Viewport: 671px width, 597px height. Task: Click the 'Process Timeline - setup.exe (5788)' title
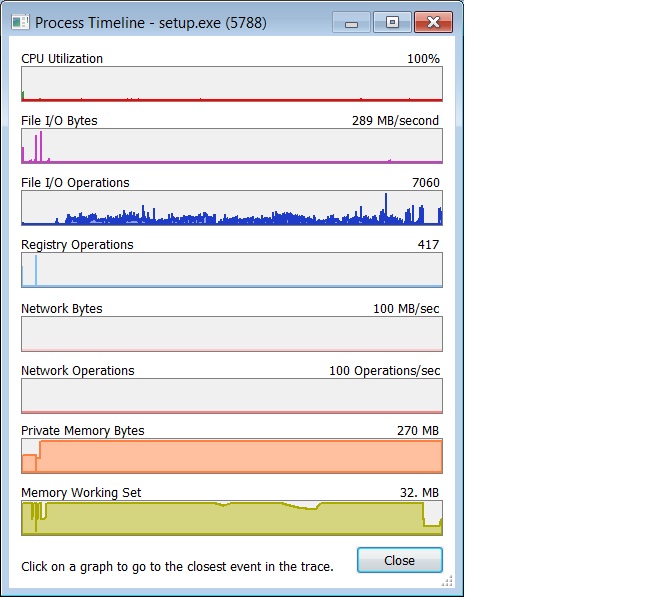[151, 23]
